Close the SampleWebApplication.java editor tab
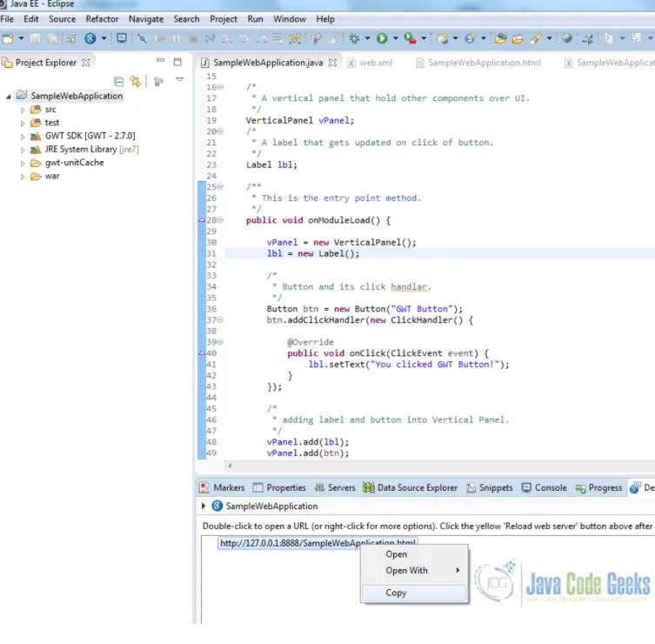Viewport: 655px width, 644px height. 332,63
